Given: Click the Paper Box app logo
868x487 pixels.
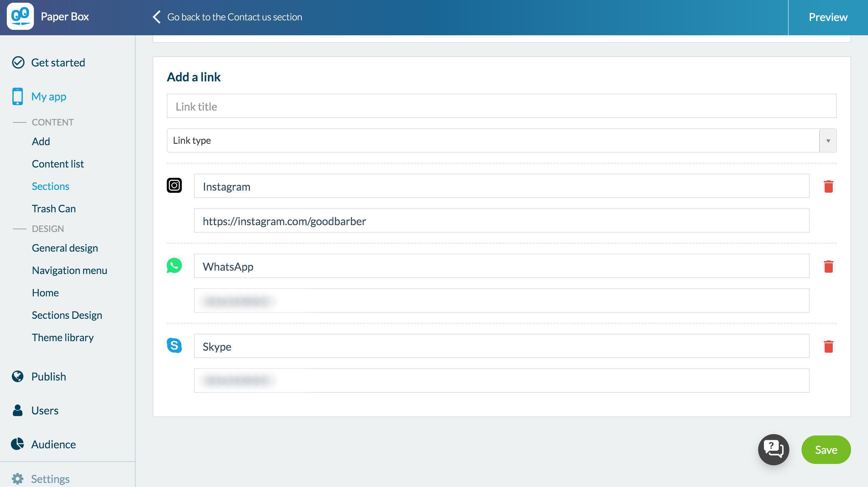Looking at the screenshot, I should pyautogui.click(x=20, y=16).
